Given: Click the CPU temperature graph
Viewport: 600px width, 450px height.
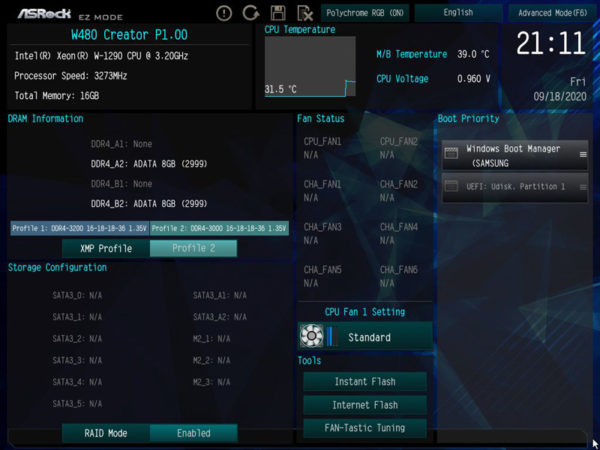Looking at the screenshot, I should pos(310,67).
